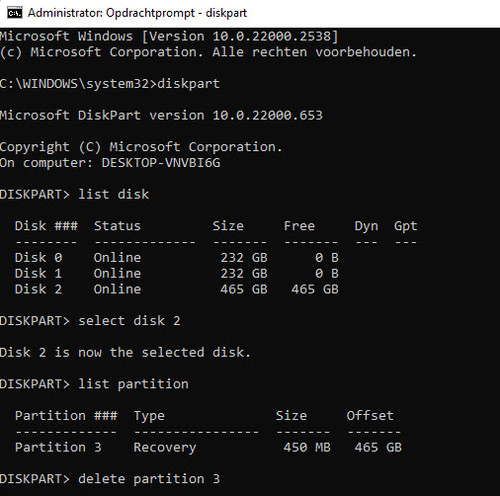Click 'Disk 2 is now the selected disk.' message

(125, 352)
